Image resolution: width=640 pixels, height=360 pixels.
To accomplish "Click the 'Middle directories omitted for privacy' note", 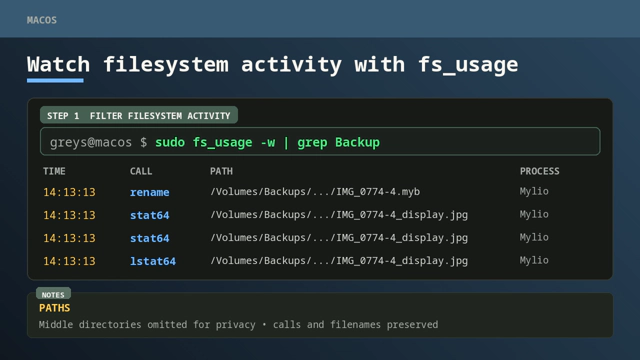I will tap(147, 325).
